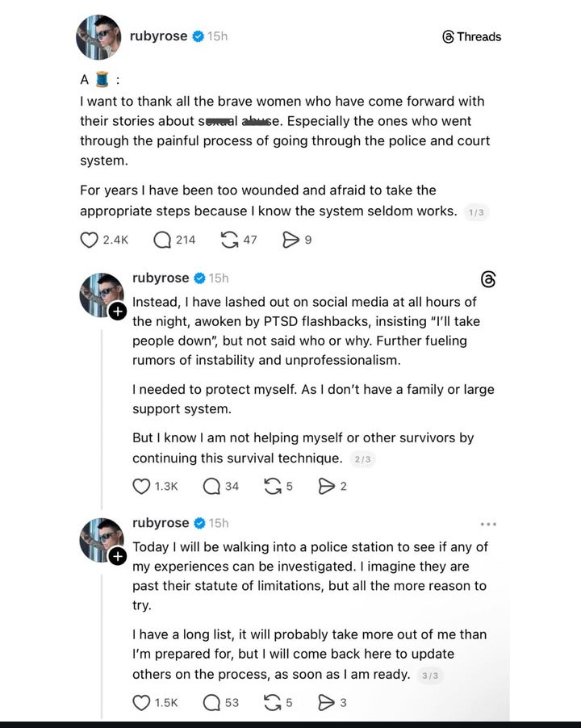Open the 53 replies on third post
This screenshot has width=581, height=728.
point(212,702)
